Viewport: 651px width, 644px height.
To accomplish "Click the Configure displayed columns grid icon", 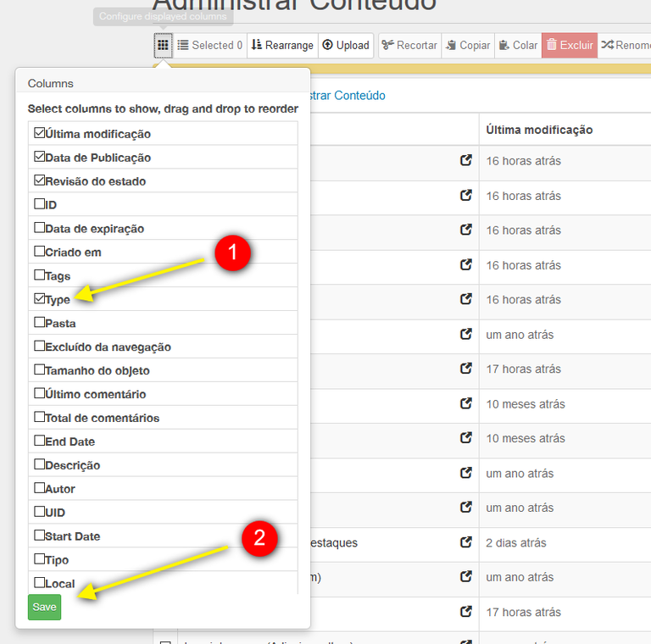I will [x=163, y=45].
